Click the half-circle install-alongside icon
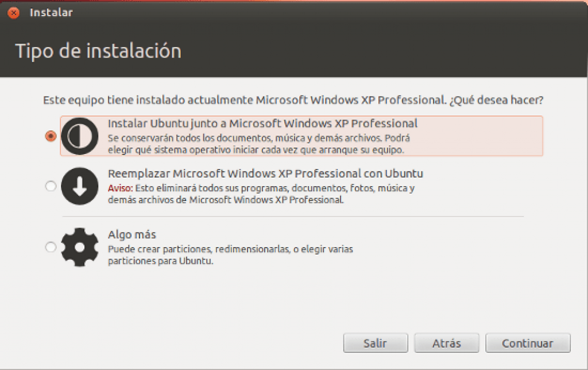 [79, 136]
